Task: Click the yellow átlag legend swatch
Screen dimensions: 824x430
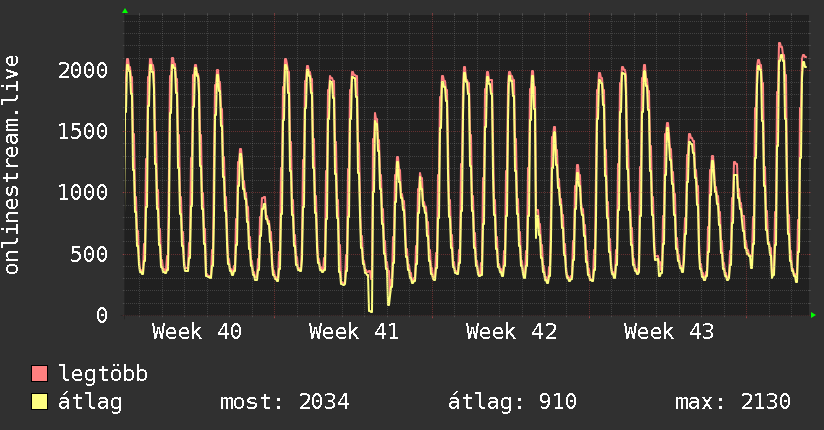Action: tap(39, 401)
